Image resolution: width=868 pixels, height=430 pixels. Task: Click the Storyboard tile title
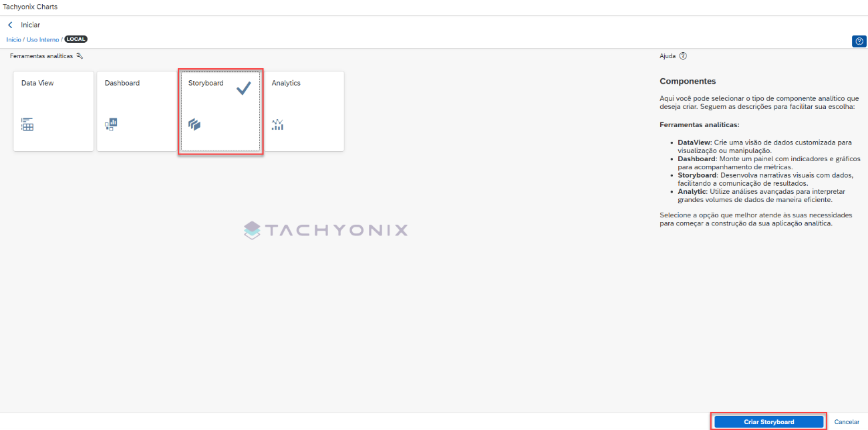point(206,83)
